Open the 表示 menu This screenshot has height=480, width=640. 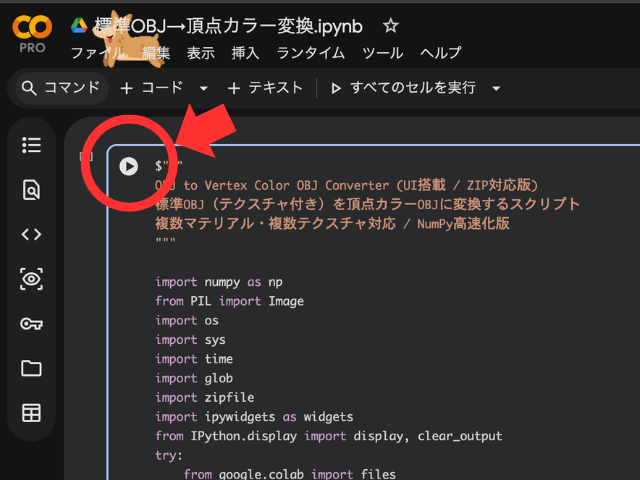(200, 53)
